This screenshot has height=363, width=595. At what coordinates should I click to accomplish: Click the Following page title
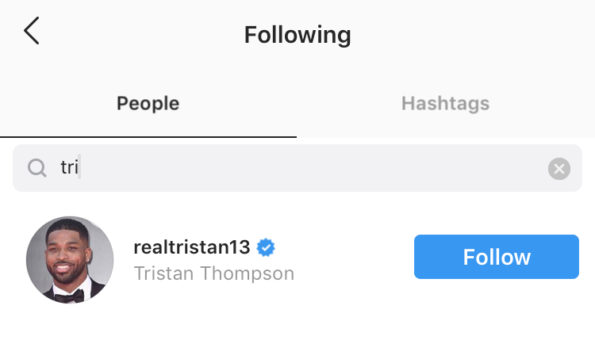pos(298,35)
